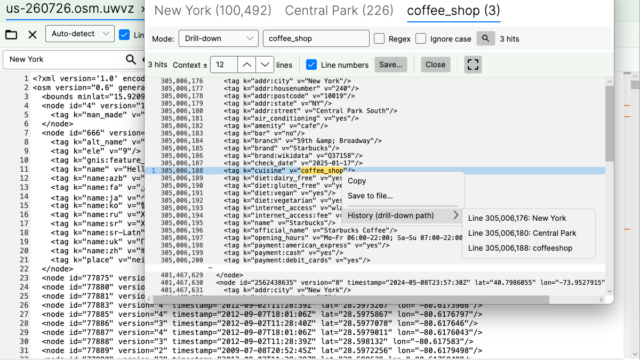
Task: Increase context lines with the up arrow
Action: coord(247,64)
